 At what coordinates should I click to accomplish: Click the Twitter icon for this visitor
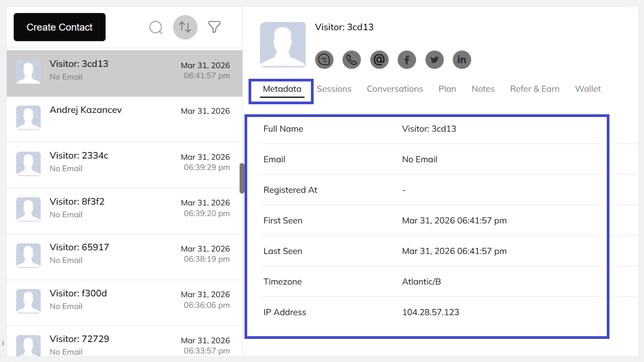(x=434, y=60)
